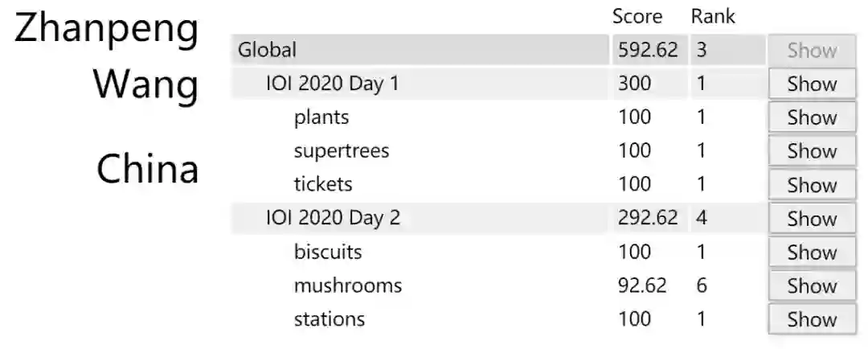Click the Global score 592.62
The height and width of the screenshot is (349, 868).
648,51
